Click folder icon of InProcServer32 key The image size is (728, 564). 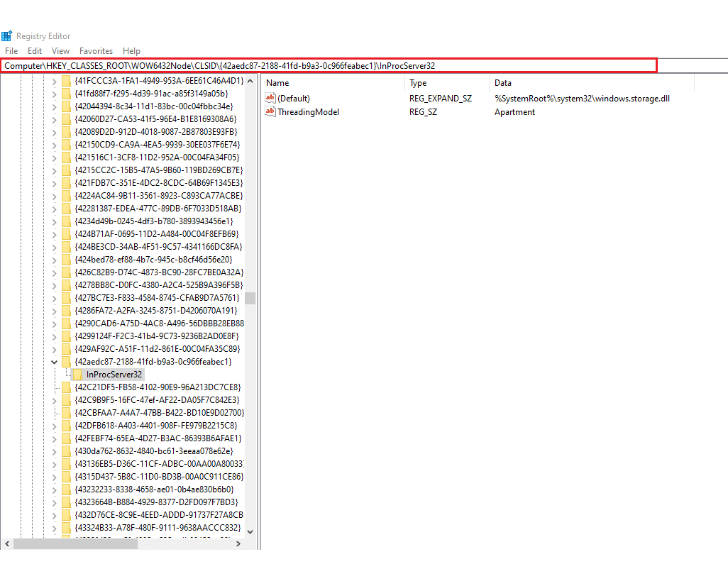coord(77,374)
